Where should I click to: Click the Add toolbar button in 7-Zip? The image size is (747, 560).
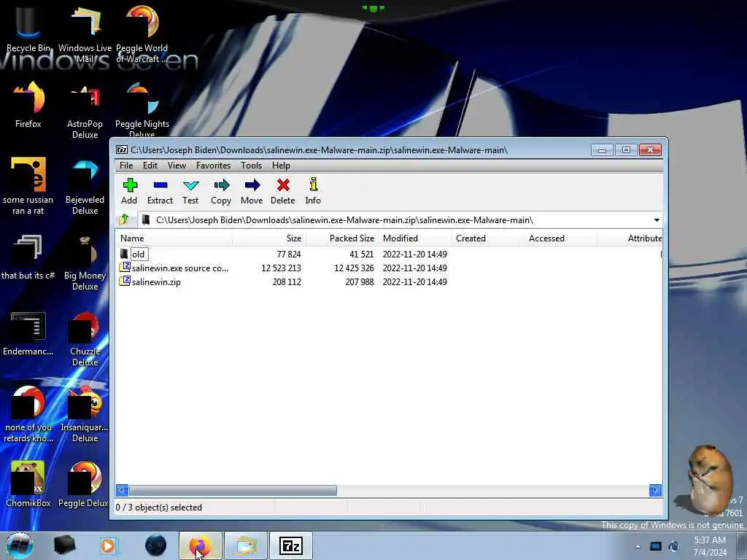[129, 192]
